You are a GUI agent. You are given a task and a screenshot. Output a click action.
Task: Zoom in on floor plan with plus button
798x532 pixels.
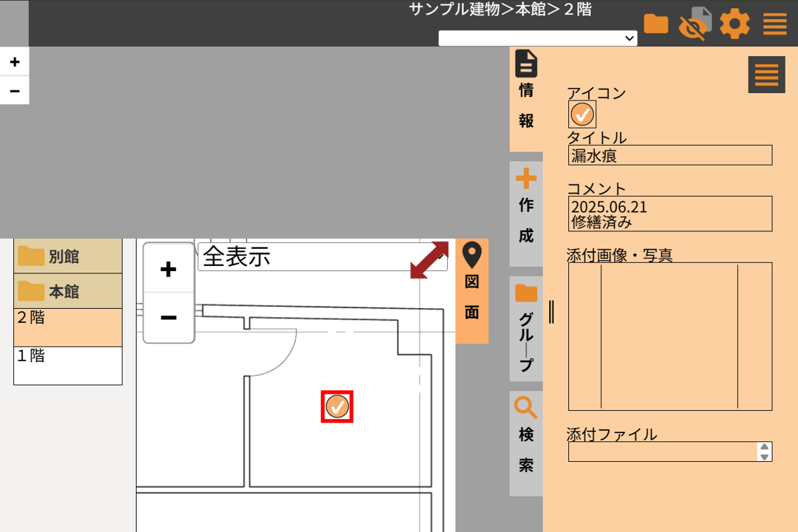(168, 269)
